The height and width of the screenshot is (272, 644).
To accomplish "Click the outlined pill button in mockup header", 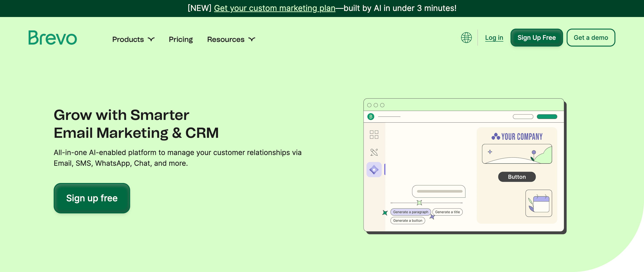I will (x=523, y=117).
